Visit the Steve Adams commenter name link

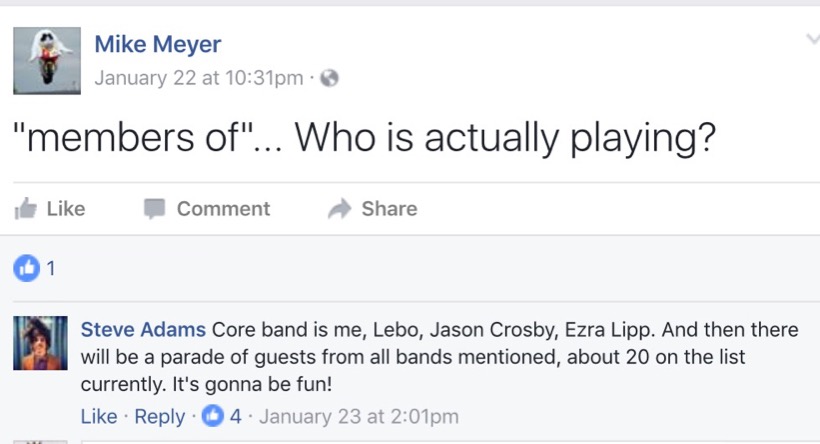pos(143,329)
